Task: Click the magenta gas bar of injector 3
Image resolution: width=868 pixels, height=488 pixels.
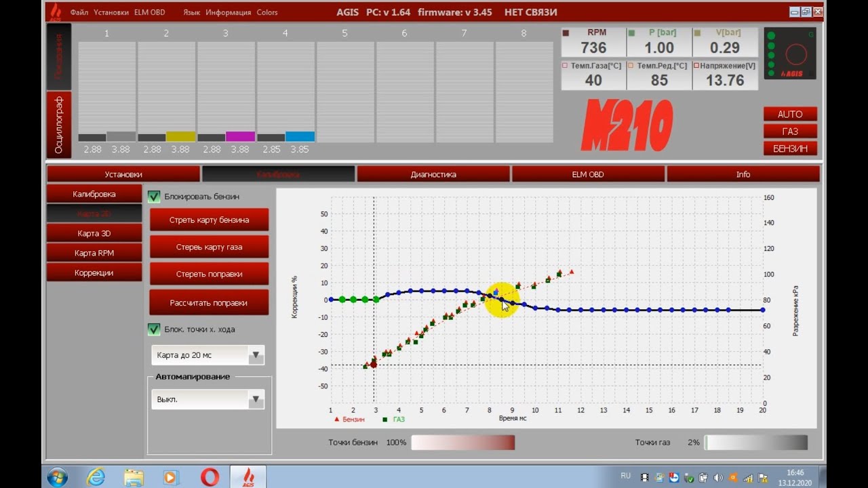Action: [x=241, y=136]
